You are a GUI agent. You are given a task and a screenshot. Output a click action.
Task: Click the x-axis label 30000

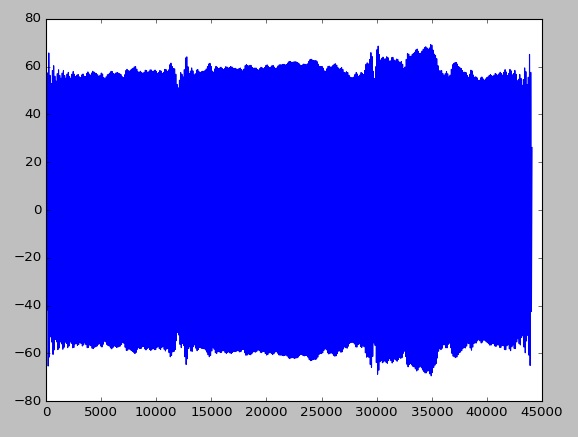pyautogui.click(x=377, y=412)
